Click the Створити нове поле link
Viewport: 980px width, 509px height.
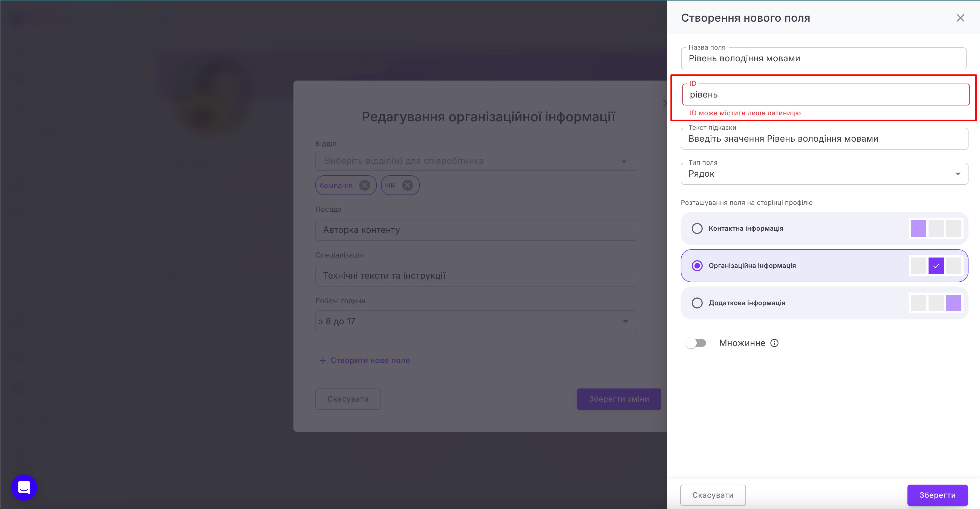coord(370,360)
